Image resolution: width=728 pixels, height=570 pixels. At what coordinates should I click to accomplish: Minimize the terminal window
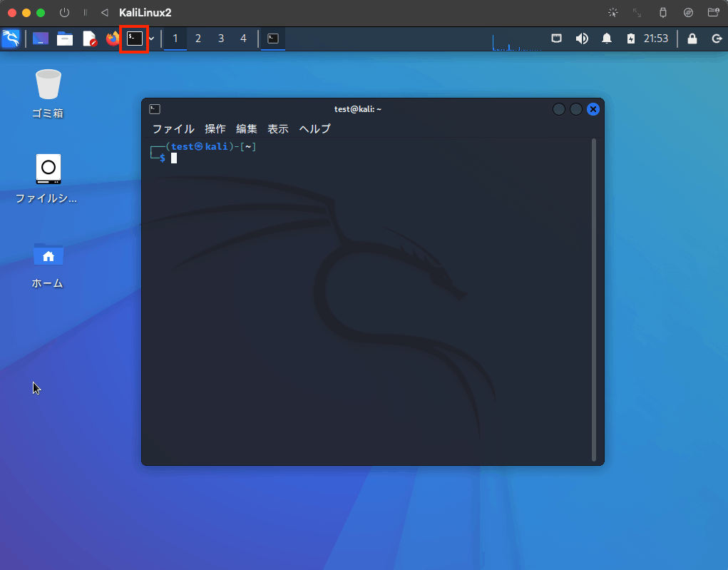[559, 109]
